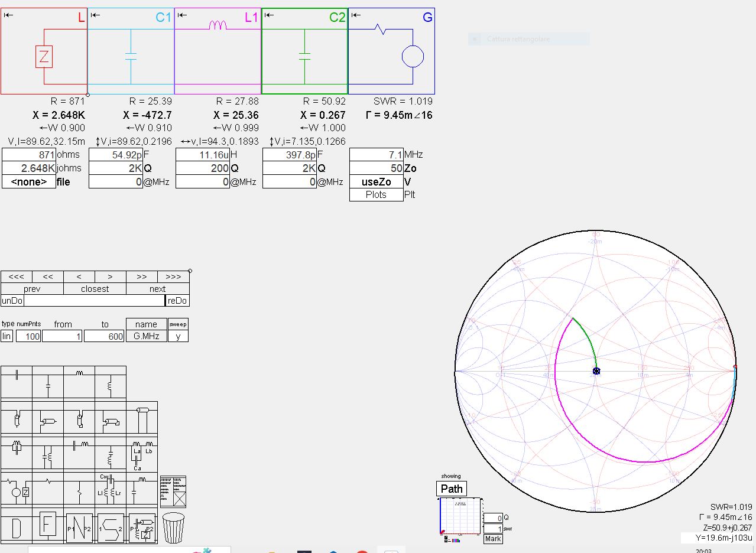The height and width of the screenshot is (553, 756).
Task: Edit the C2 397.8p F capacitance field
Action: (290, 154)
